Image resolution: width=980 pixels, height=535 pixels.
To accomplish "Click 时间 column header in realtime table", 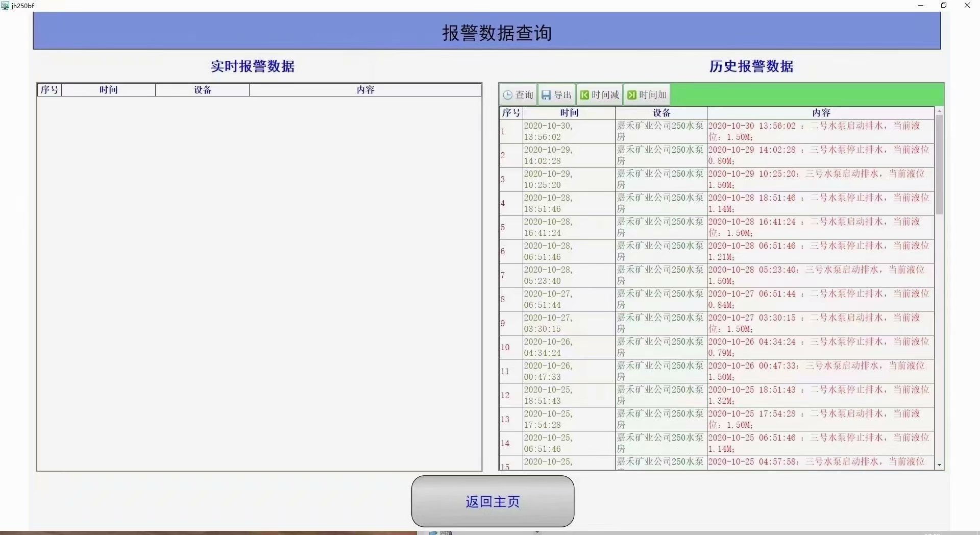I will (108, 90).
